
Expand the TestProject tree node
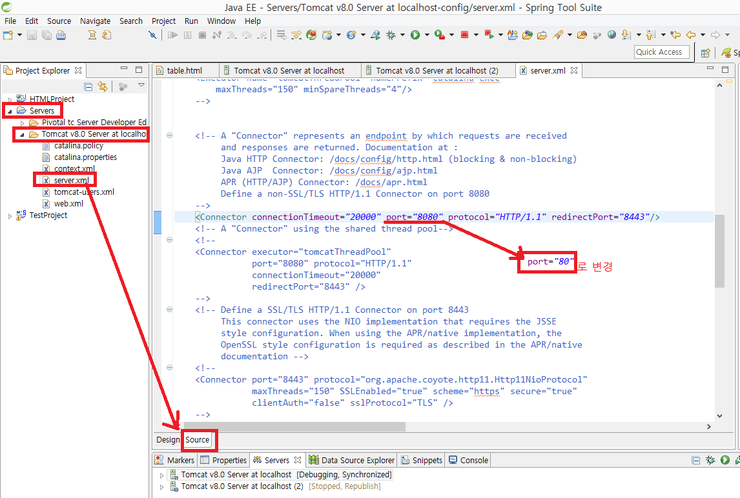[x=9, y=215]
